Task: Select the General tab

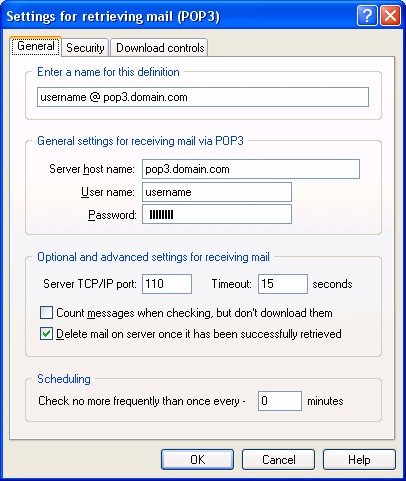Action: [36, 46]
